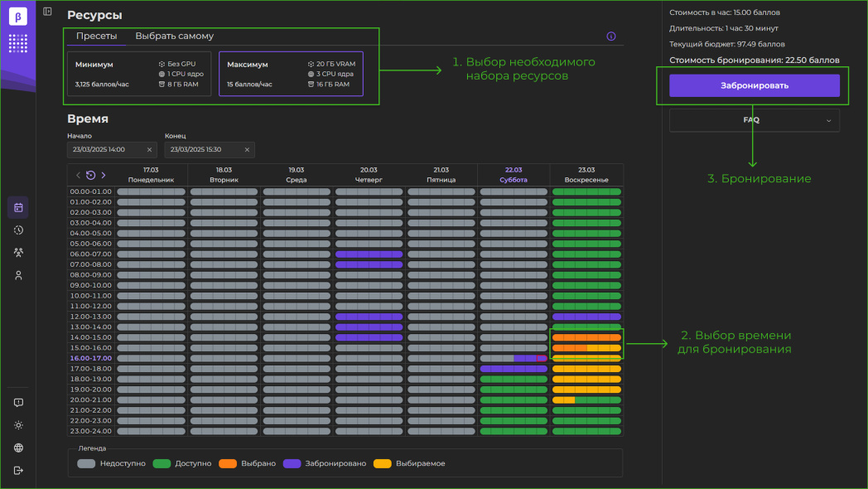Screen dimensions: 868x489
Task: Open booking history clock icon in sidebar
Action: [x=18, y=230]
